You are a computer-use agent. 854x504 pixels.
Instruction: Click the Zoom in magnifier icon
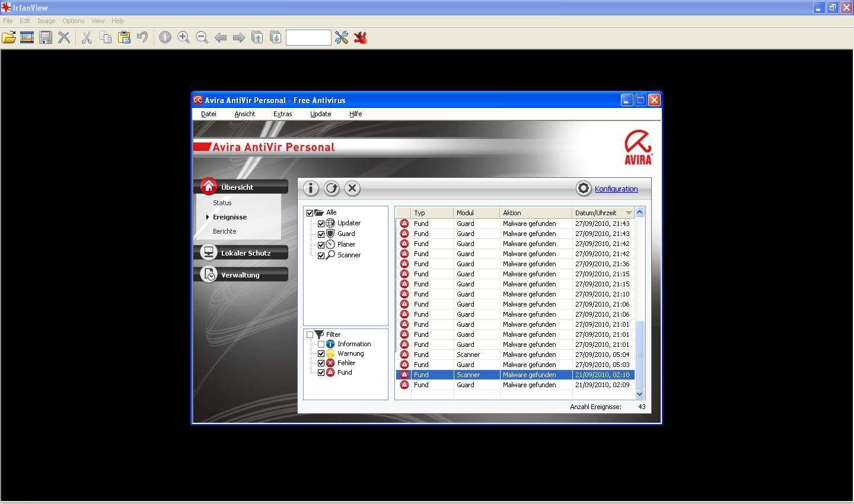tap(184, 38)
